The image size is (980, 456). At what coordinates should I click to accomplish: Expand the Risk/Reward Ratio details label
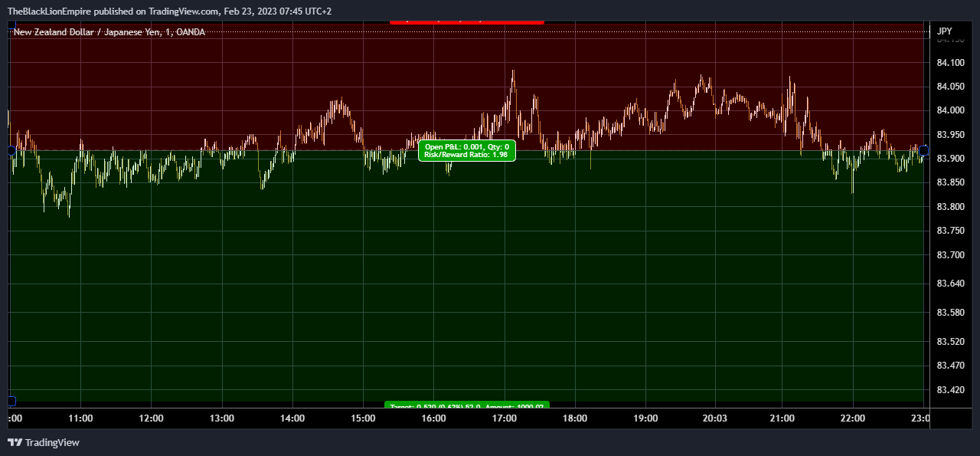[467, 155]
